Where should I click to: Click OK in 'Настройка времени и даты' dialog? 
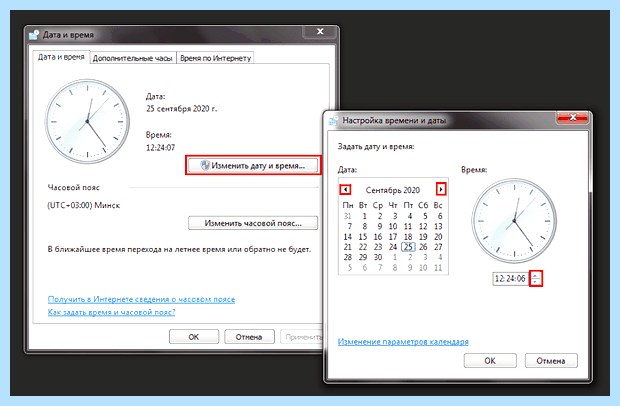pyautogui.click(x=490, y=361)
